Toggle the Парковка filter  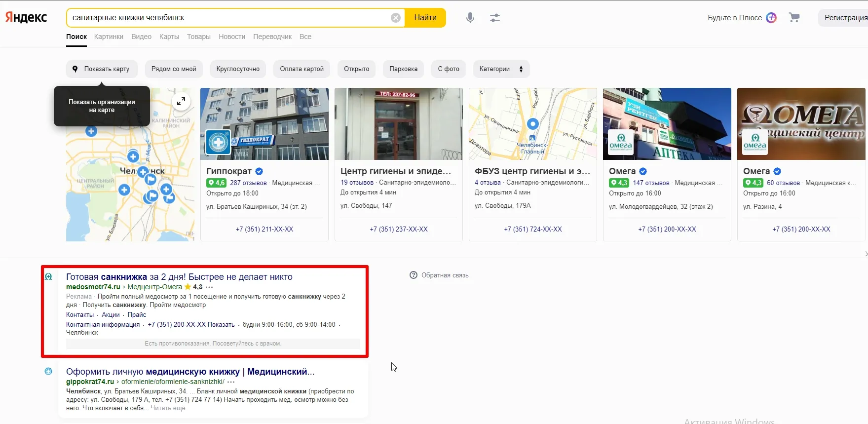[403, 69]
